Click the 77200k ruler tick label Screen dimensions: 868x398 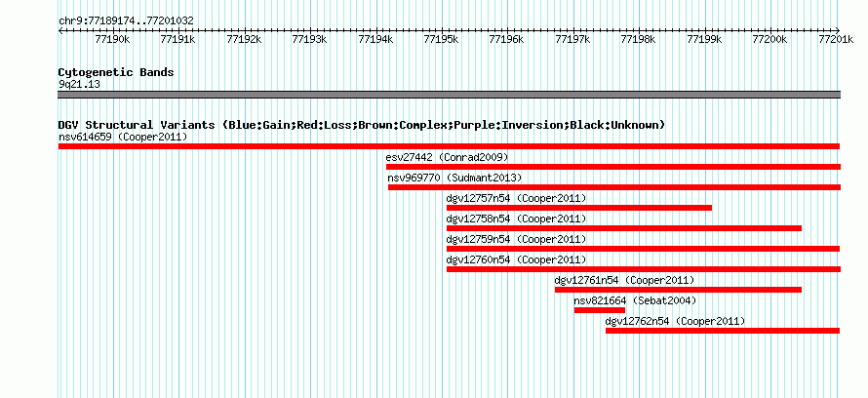pos(770,39)
